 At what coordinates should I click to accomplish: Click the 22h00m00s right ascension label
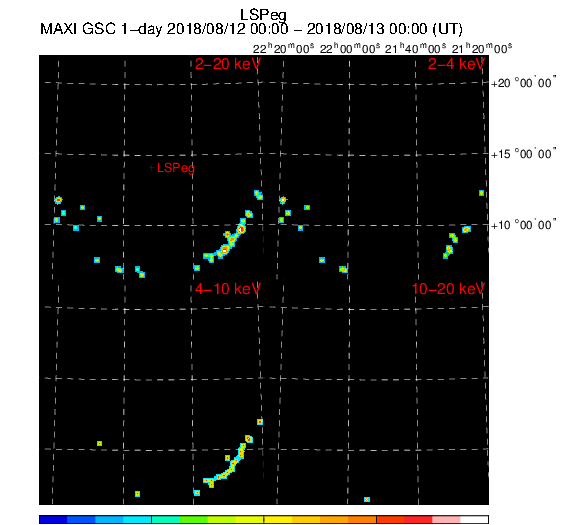click(350, 48)
